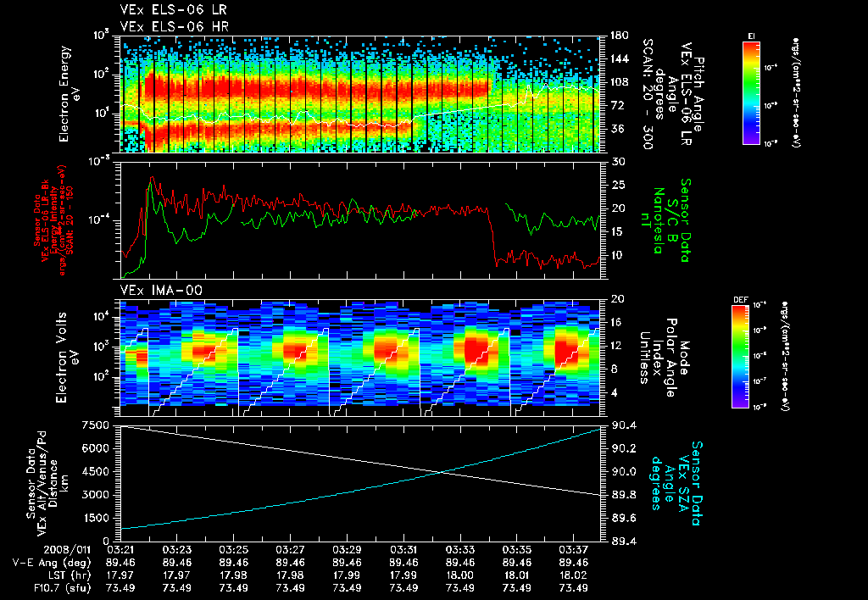Click the 03:23 time tick label
Viewport: 868px width, 600px height.
point(176,550)
